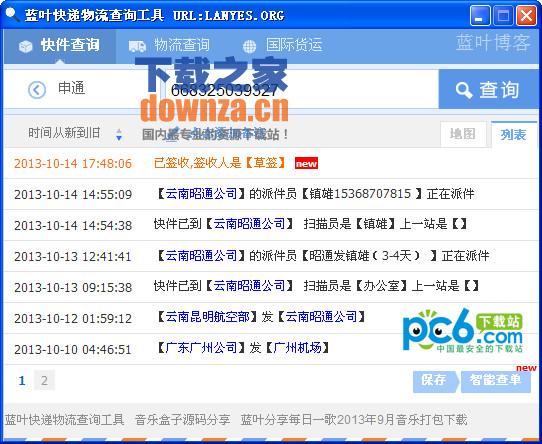Click the 云南昭通公司 link in 09:15:38 row
The width and height of the screenshot is (542, 444).
coord(249,286)
